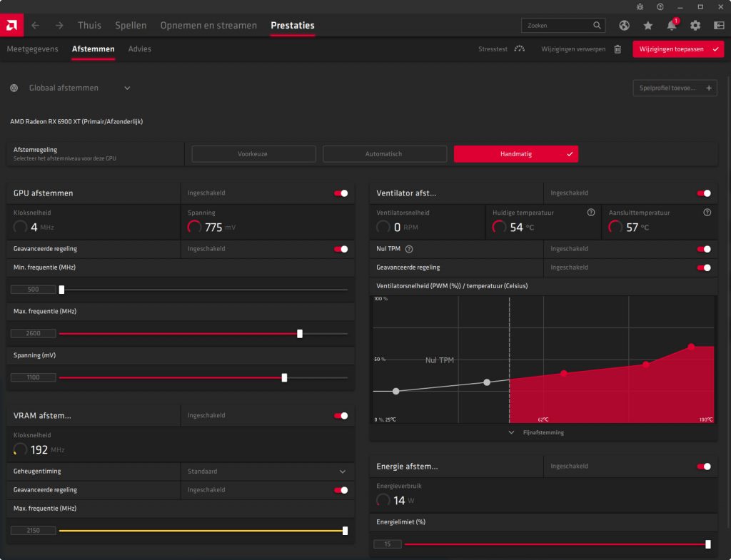Go back with the left arrow icon
The image size is (731, 560).
[x=36, y=26]
